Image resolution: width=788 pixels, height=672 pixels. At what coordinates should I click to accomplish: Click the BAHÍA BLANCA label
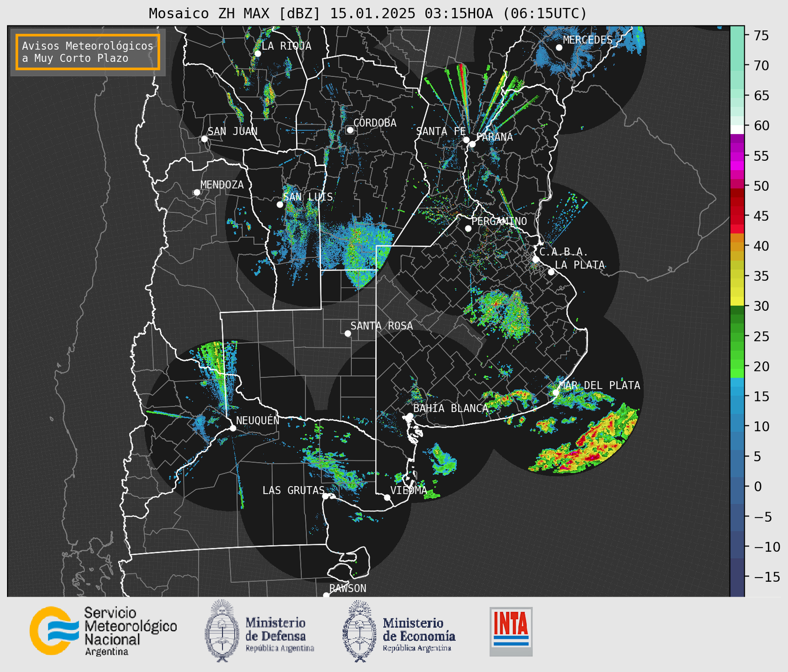[x=450, y=408]
